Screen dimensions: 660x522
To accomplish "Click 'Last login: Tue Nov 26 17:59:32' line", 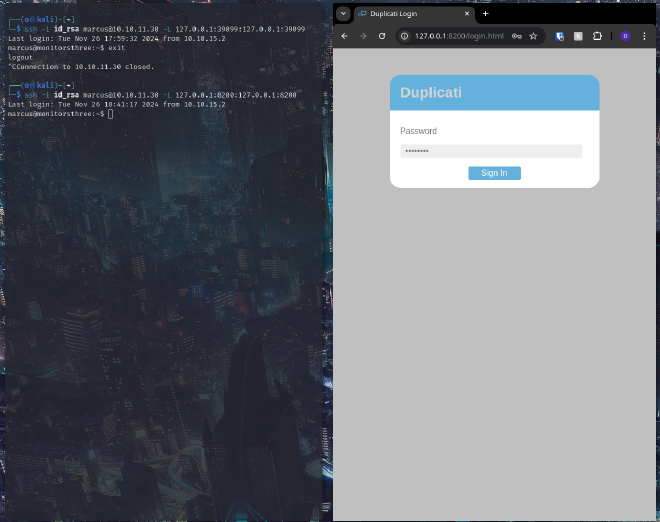I will coord(117,38).
